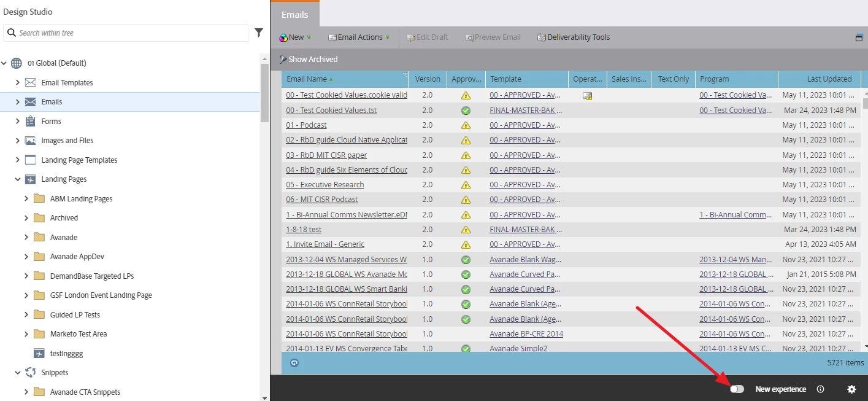
Task: Click the Email Templates envelope icon
Action: tap(30, 82)
